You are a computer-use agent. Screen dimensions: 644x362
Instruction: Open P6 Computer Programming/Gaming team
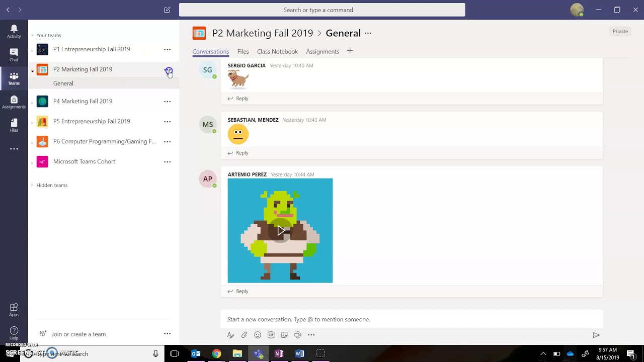tap(105, 141)
